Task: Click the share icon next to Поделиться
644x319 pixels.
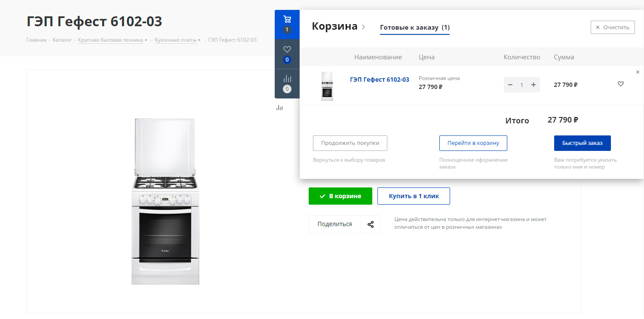Action: 371,224
